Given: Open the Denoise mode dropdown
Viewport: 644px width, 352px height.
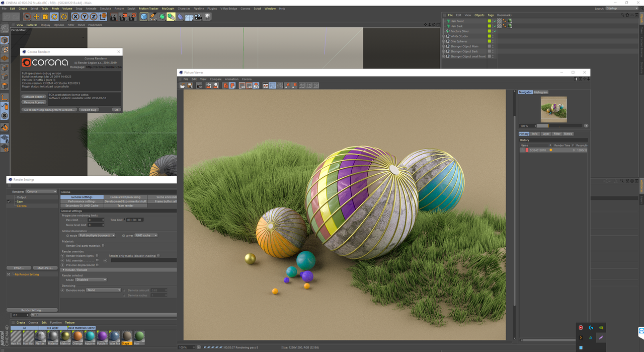Looking at the screenshot, I should (x=104, y=290).
